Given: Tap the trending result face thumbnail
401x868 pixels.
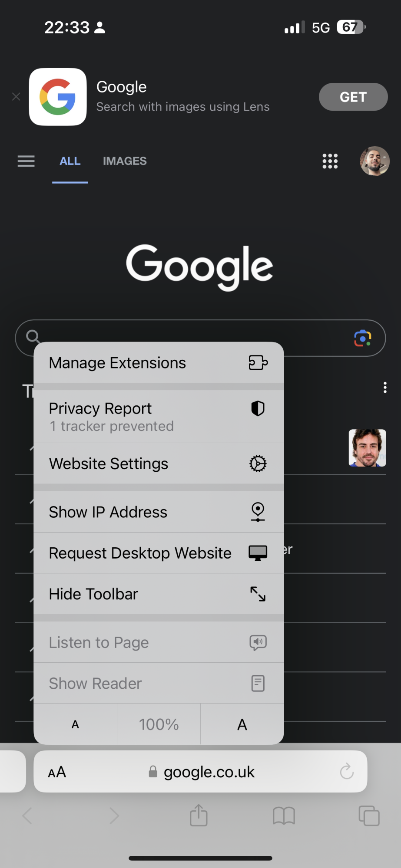Looking at the screenshot, I should coord(367,448).
